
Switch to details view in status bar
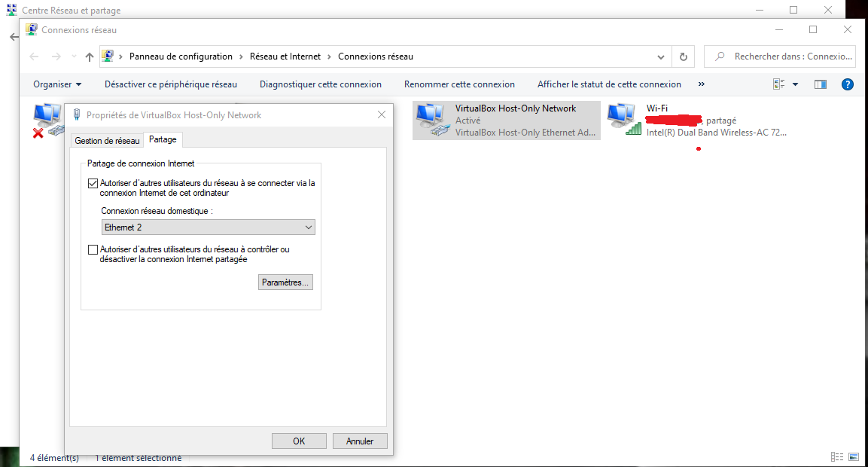837,457
